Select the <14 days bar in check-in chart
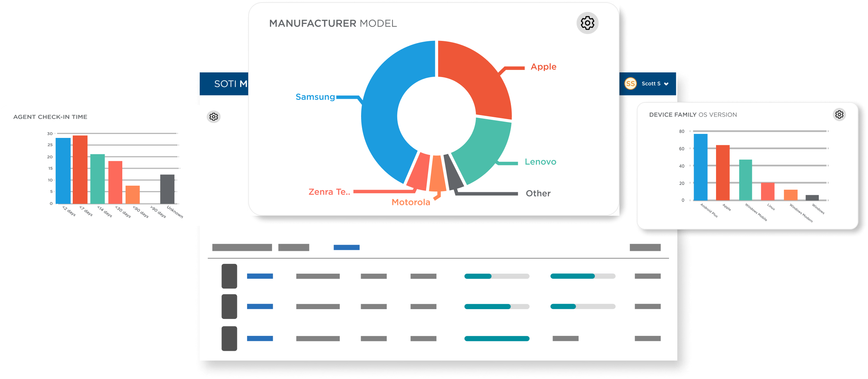The width and height of the screenshot is (868, 379). 97,179
